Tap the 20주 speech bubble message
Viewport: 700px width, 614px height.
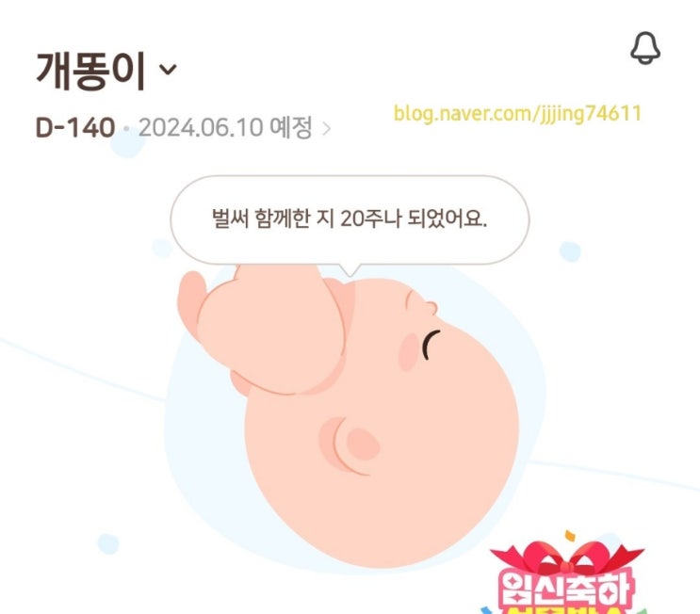click(x=350, y=219)
